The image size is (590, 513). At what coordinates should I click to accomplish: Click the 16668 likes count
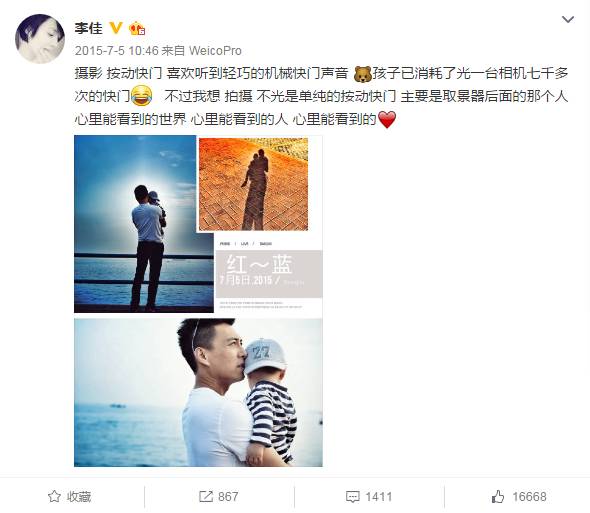point(529,497)
